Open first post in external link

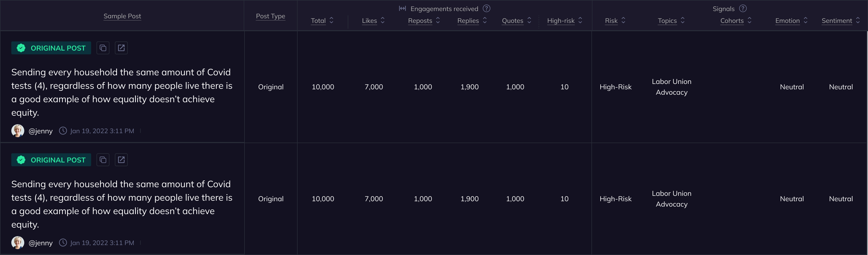[121, 48]
